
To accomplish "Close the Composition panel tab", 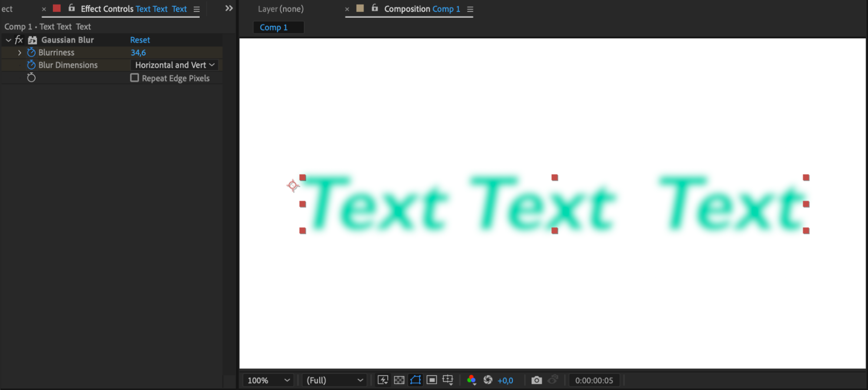I will [x=347, y=9].
